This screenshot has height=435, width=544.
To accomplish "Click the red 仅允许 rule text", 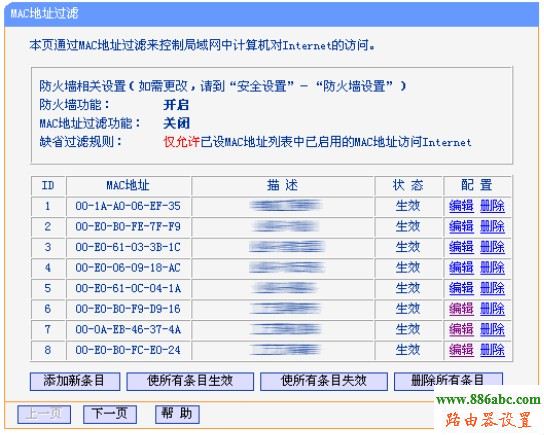I will click(x=181, y=142).
